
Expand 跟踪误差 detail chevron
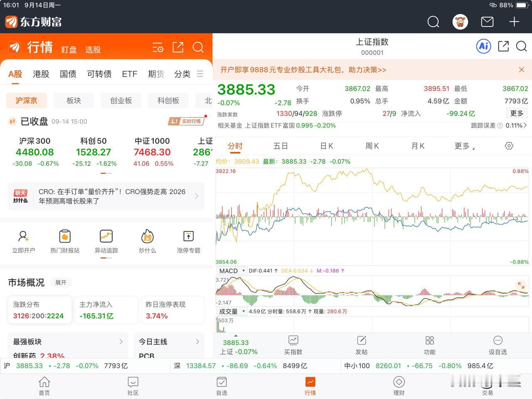525,125
